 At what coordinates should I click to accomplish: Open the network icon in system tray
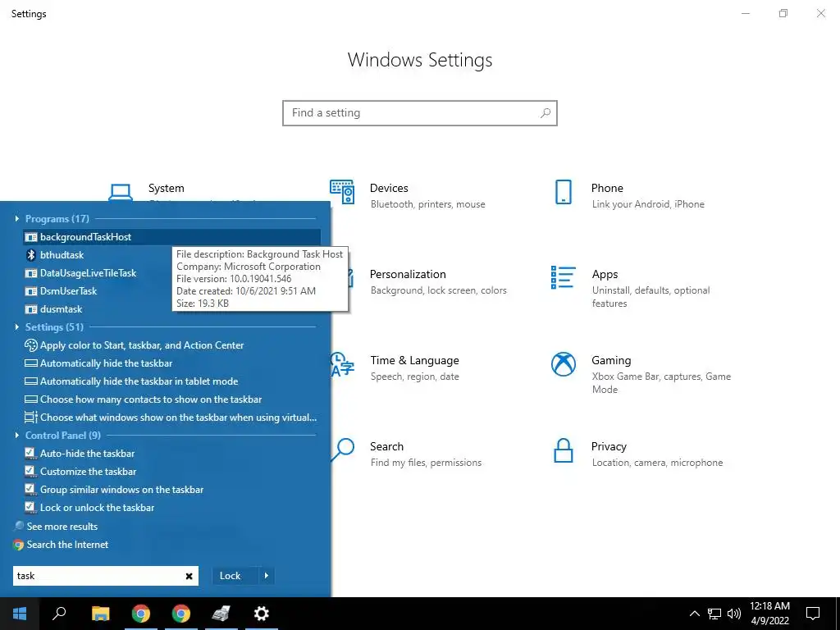click(x=714, y=614)
